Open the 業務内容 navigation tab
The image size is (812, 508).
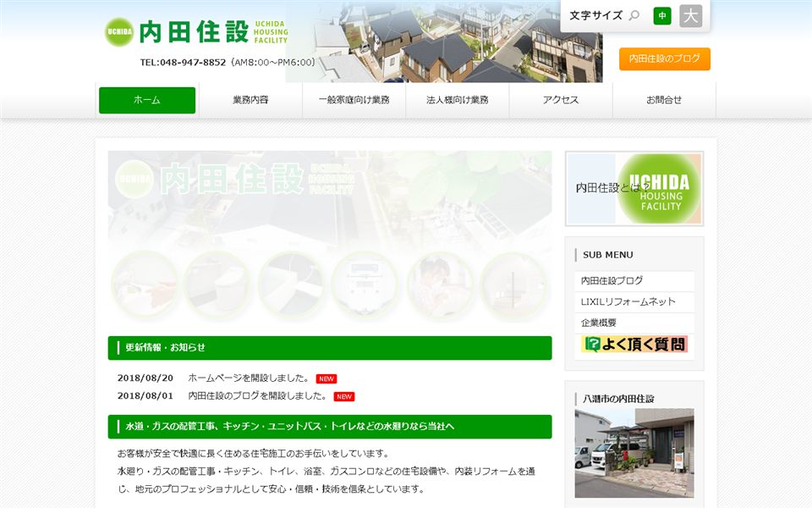pos(250,100)
